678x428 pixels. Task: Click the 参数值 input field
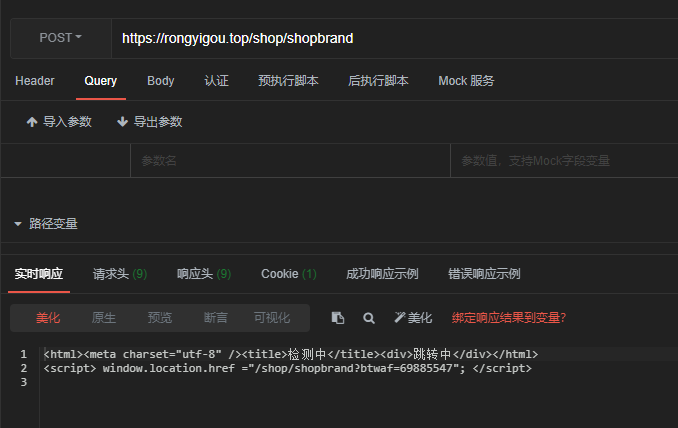[x=564, y=161]
